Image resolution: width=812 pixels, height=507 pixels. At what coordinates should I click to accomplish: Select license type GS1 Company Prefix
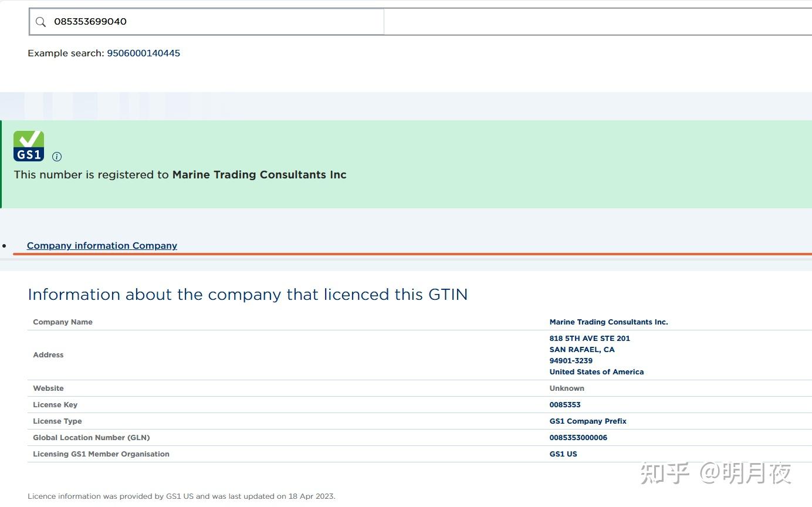click(x=588, y=421)
